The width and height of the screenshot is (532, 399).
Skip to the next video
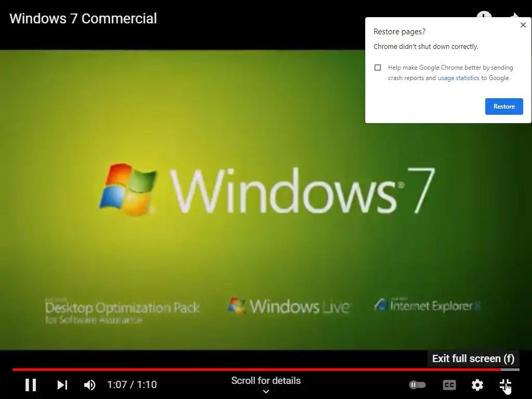(x=62, y=385)
